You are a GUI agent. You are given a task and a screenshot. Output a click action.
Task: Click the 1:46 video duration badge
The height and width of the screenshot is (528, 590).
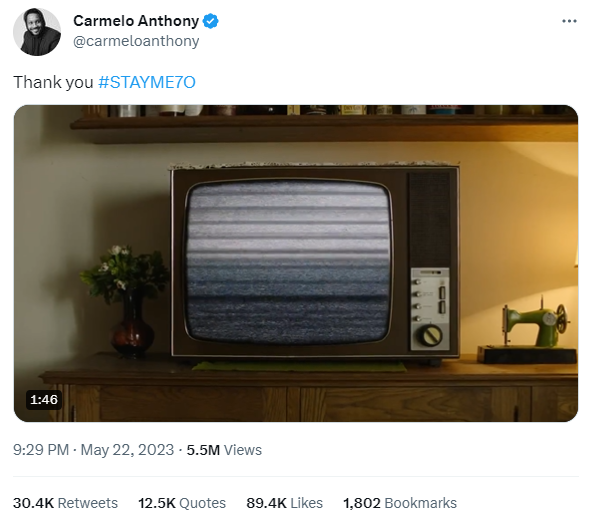(x=44, y=399)
